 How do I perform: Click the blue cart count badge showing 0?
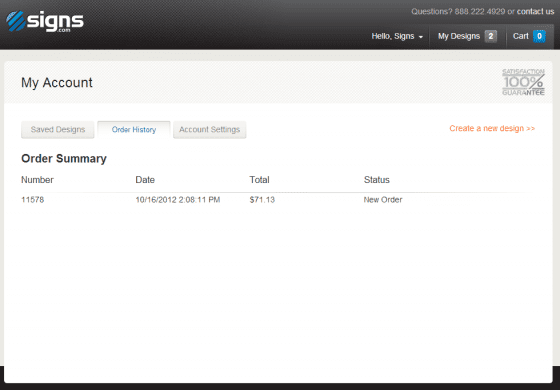[x=539, y=36]
